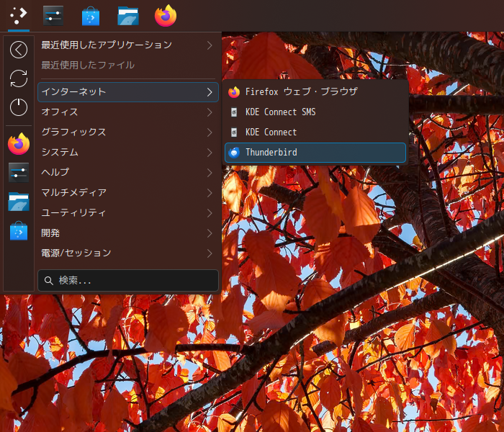Click the KDE Connect SMS phone icon
The height and width of the screenshot is (432, 504).
(234, 112)
